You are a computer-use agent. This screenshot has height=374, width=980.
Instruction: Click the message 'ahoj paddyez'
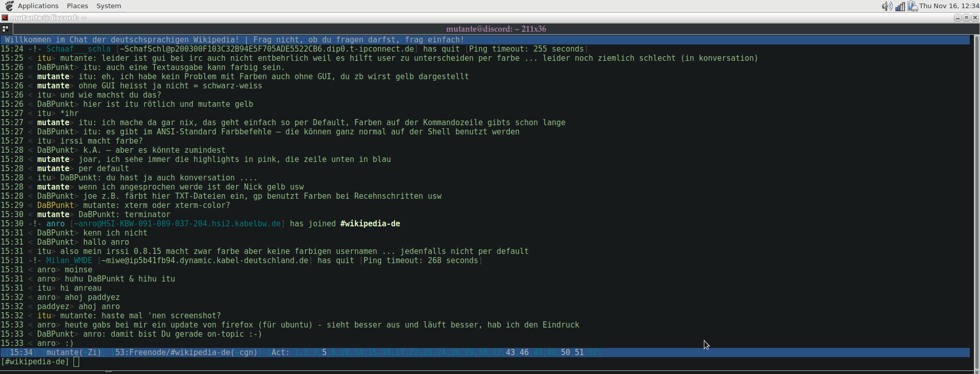point(92,297)
